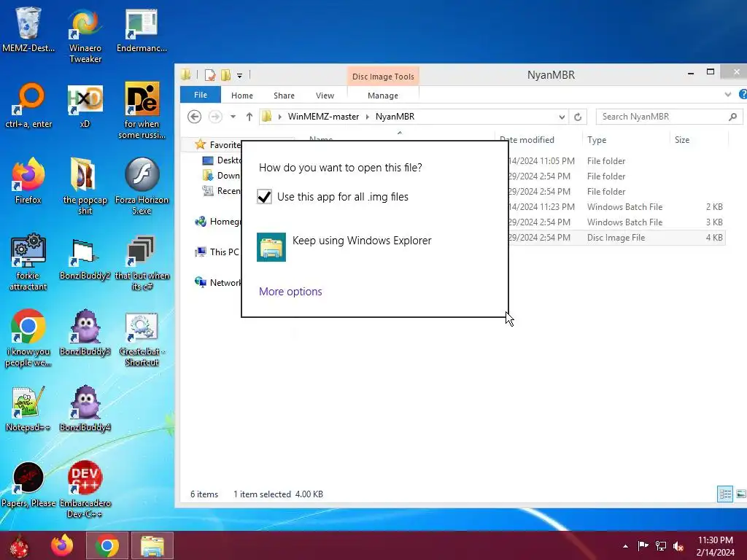This screenshot has height=560, width=747.
Task: Open BonziBuddy4 desktop shortcut
Action: tap(85, 408)
